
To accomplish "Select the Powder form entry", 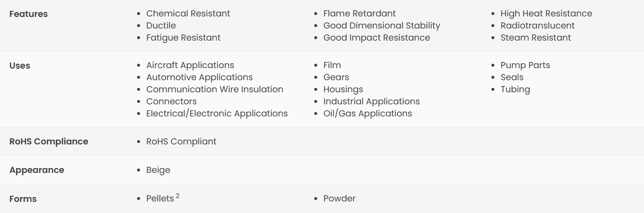I will tap(339, 199).
